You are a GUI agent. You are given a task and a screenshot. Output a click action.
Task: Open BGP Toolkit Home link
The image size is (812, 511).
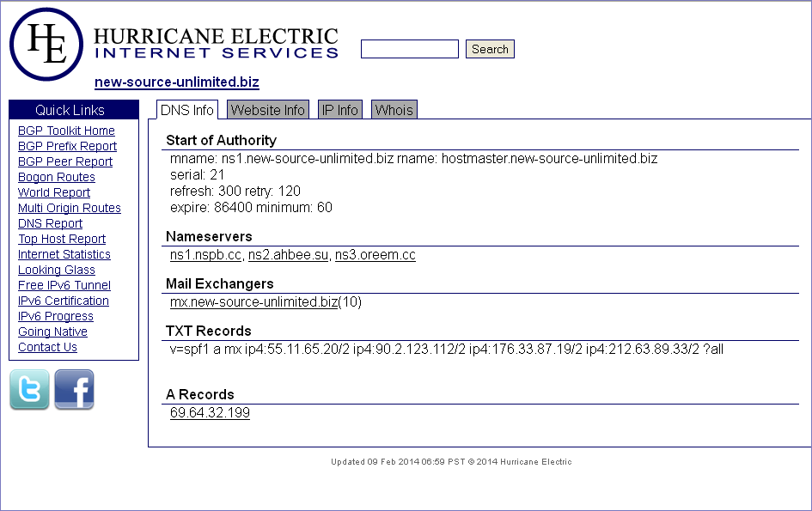pyautogui.click(x=66, y=131)
